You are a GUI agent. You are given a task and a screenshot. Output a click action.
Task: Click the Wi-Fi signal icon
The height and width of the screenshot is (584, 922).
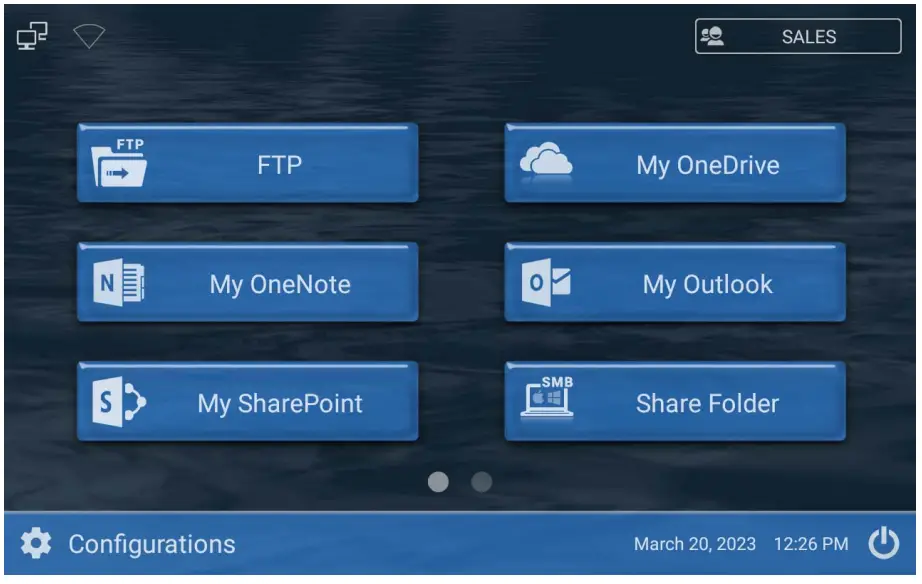point(89,36)
